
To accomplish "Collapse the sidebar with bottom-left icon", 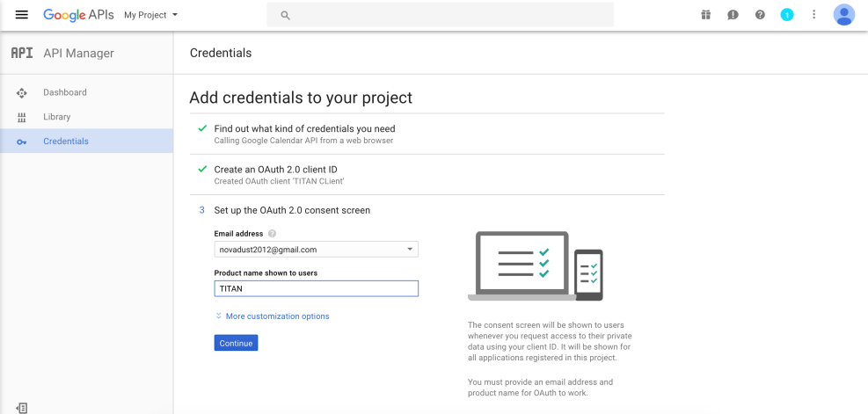I will tap(22, 408).
